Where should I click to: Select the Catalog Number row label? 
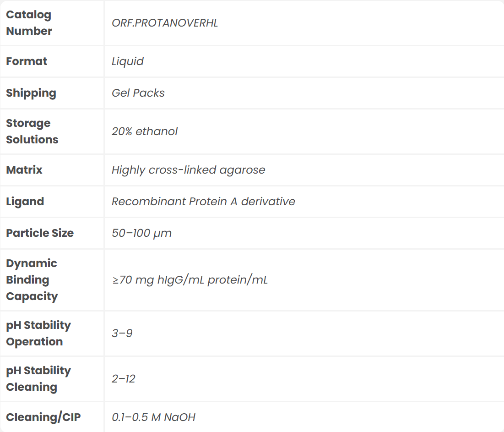tap(29, 23)
